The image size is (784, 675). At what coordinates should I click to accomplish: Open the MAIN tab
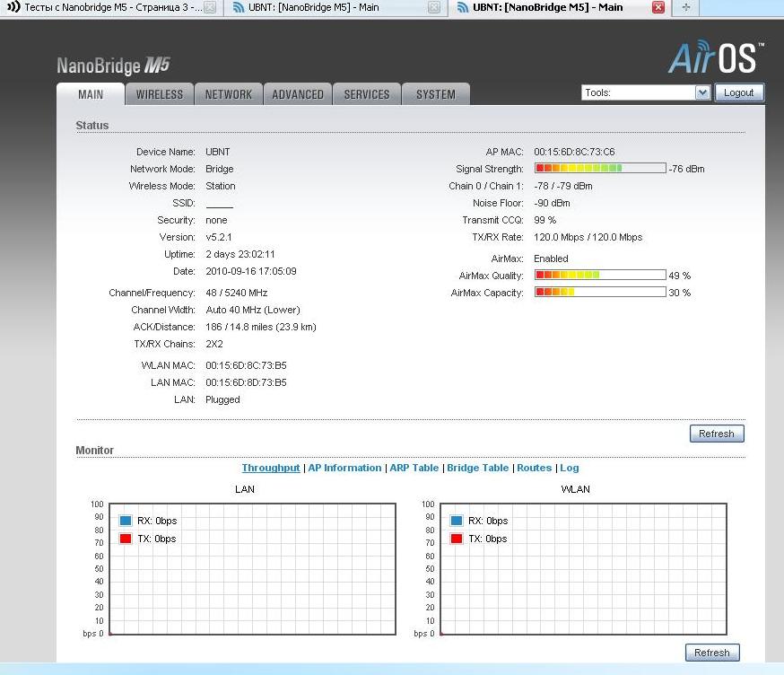pyautogui.click(x=91, y=94)
